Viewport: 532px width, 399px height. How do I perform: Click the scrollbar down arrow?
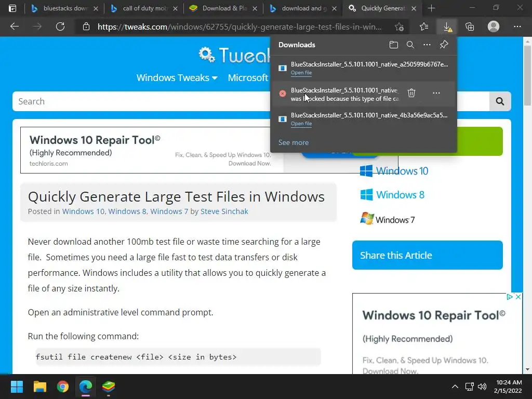click(x=527, y=369)
